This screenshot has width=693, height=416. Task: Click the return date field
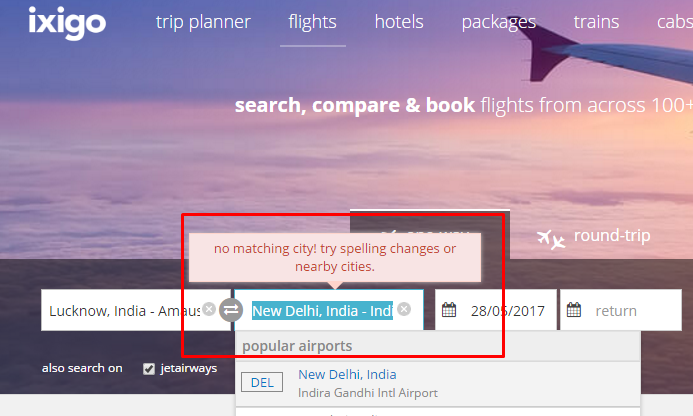tap(621, 310)
